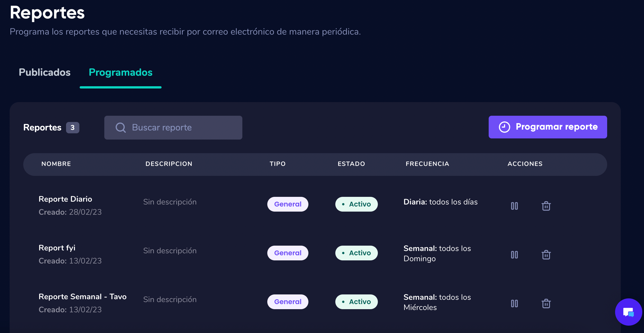The height and width of the screenshot is (333, 644).
Task: Click the Programar reporte button
Action: tap(548, 127)
